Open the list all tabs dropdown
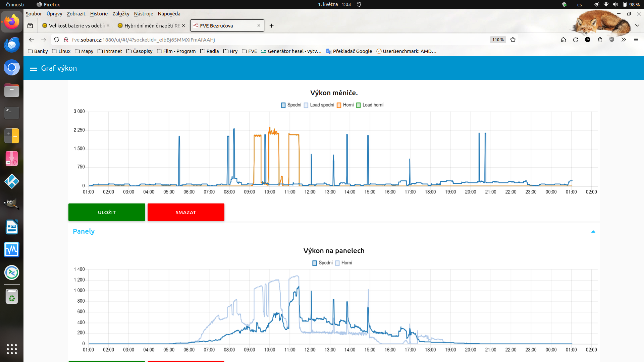This screenshot has width=644, height=362. (x=637, y=25)
